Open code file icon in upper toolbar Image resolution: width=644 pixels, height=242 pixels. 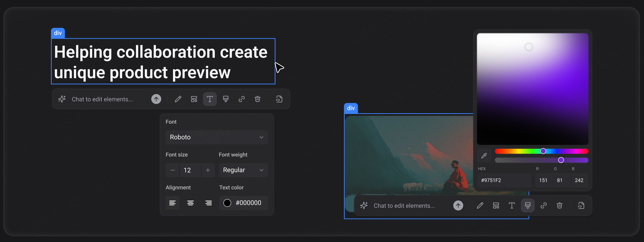click(x=279, y=99)
